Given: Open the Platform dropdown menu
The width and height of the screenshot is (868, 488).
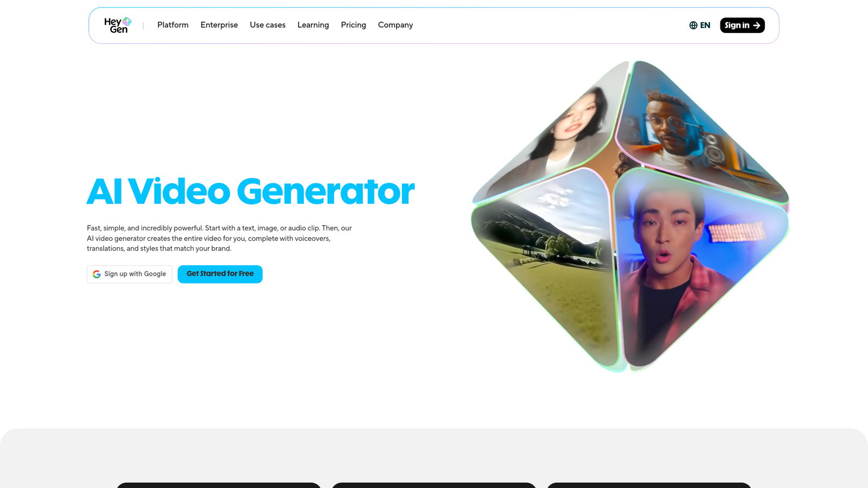Looking at the screenshot, I should coord(173,25).
